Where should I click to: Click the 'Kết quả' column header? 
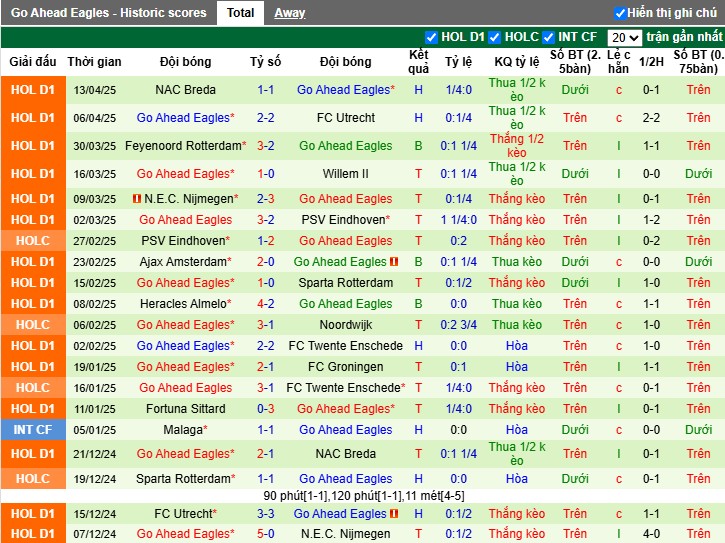418,62
